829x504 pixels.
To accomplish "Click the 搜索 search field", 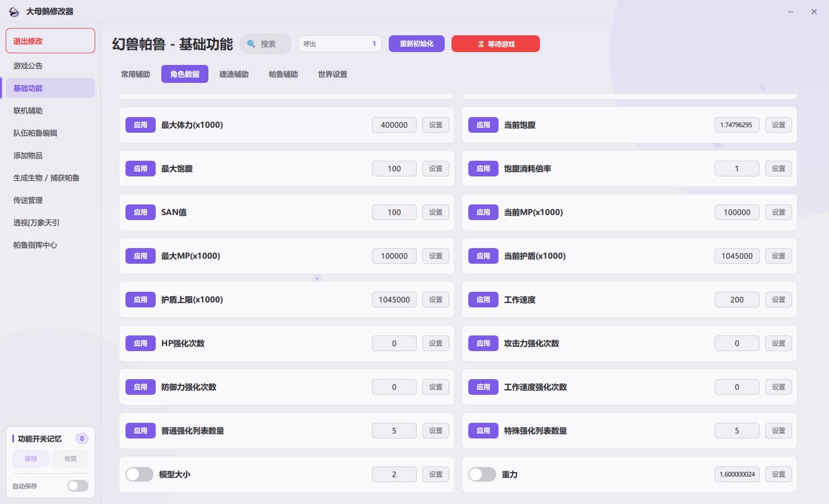I will (x=266, y=44).
